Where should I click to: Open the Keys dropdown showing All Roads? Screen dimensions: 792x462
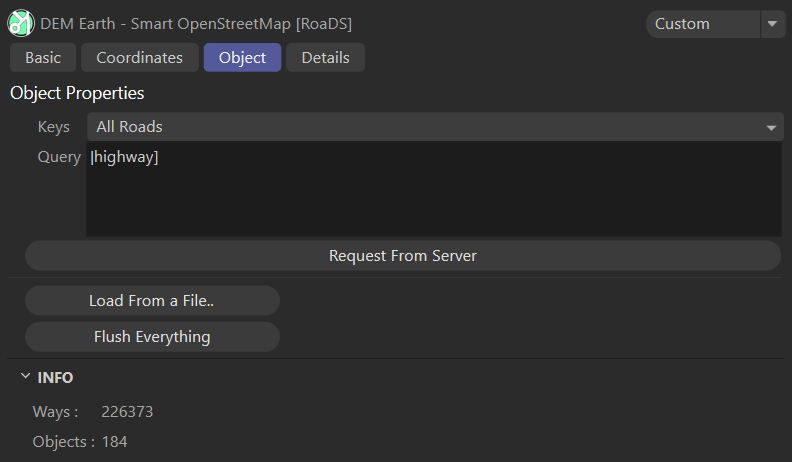click(435, 127)
